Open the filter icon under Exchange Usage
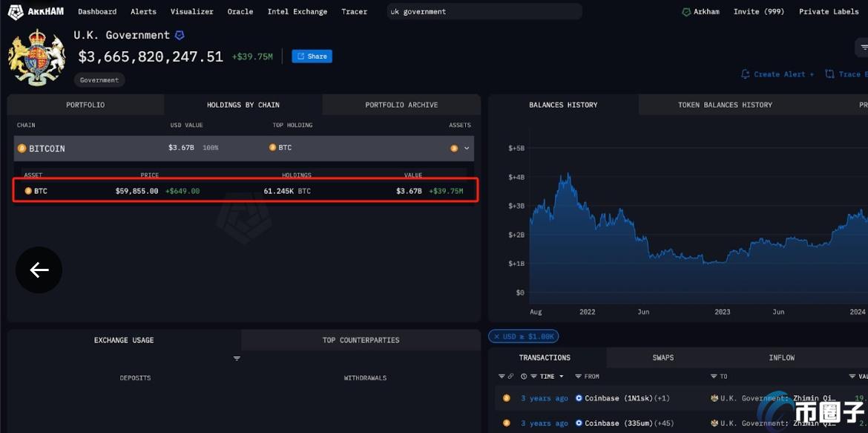 click(x=237, y=359)
